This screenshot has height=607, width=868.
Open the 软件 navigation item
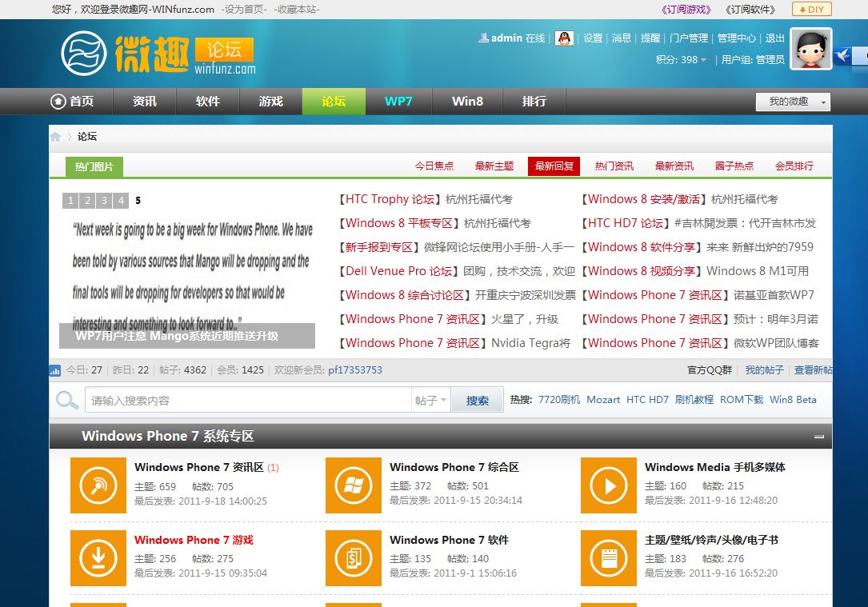(207, 102)
